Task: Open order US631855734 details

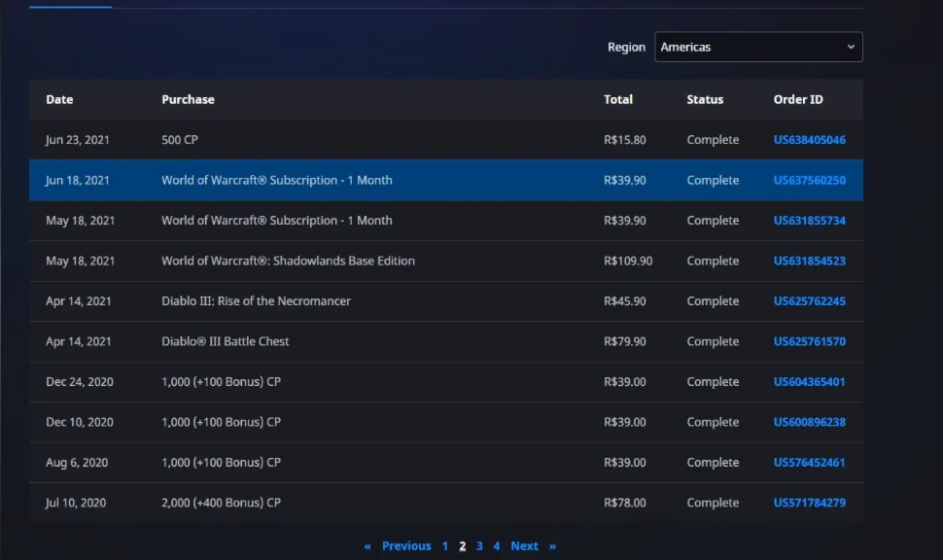Action: [x=810, y=220]
